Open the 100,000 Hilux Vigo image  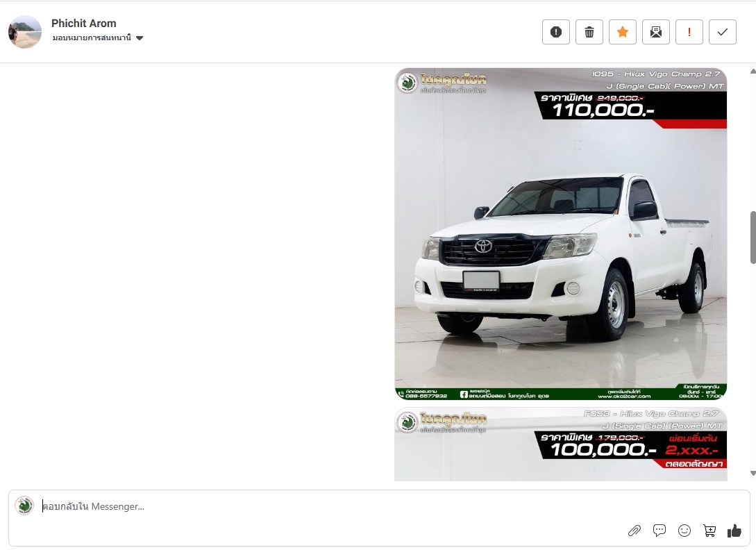[x=560, y=444]
